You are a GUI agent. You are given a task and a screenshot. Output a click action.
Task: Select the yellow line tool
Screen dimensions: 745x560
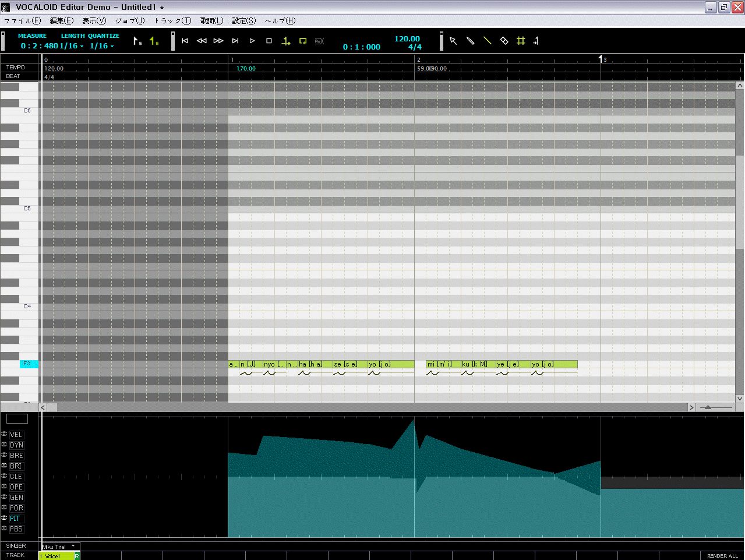click(x=488, y=41)
